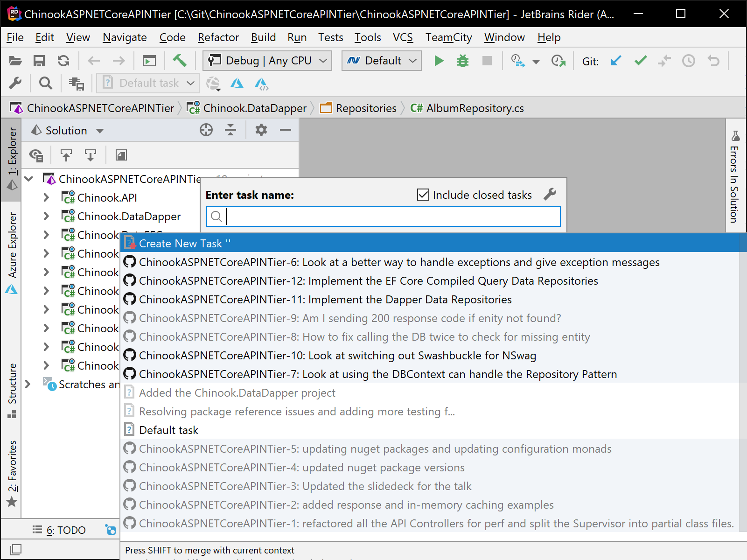Click the green Debug bug icon
This screenshot has width=747, height=560.
coord(463,61)
